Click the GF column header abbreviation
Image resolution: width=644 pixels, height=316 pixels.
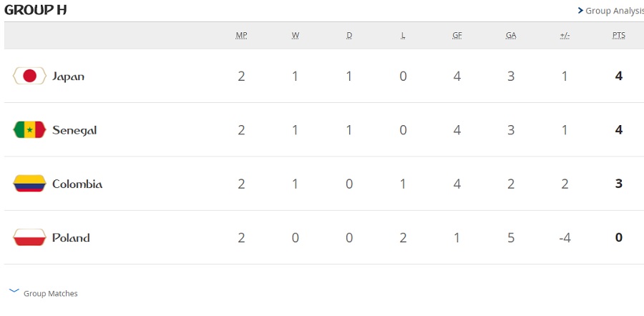(457, 36)
